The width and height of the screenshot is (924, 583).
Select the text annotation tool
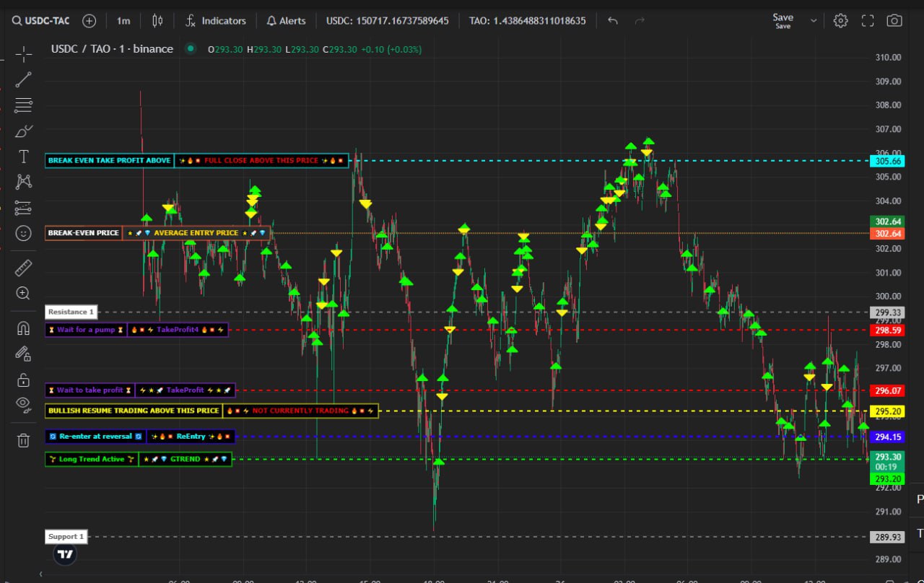click(x=23, y=157)
